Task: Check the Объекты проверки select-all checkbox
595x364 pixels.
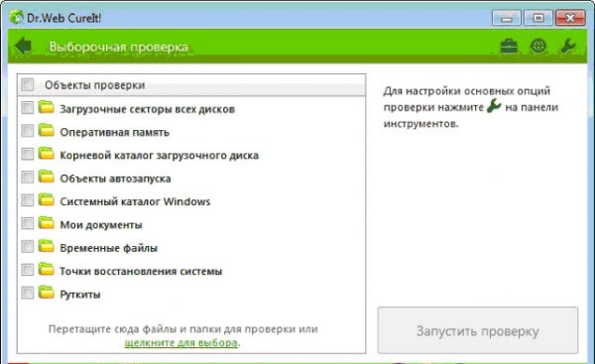Action: click(x=28, y=84)
